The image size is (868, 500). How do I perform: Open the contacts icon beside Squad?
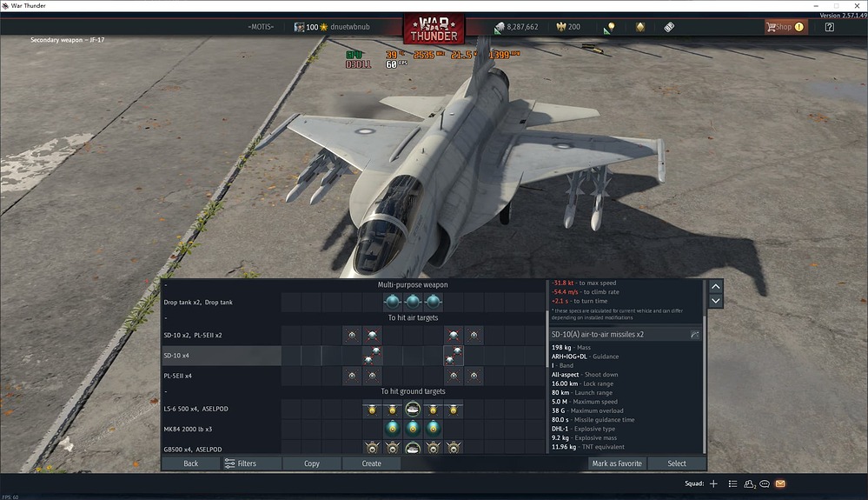(x=750, y=483)
